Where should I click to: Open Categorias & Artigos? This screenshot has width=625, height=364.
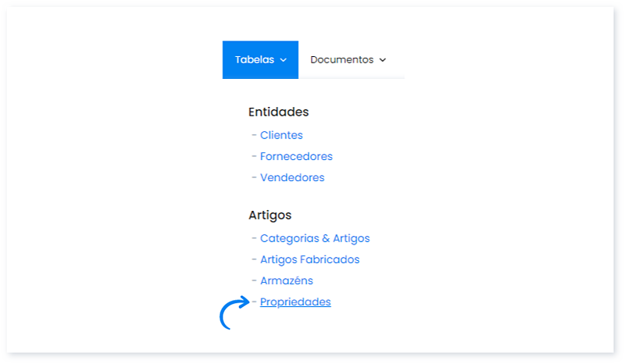click(x=315, y=238)
